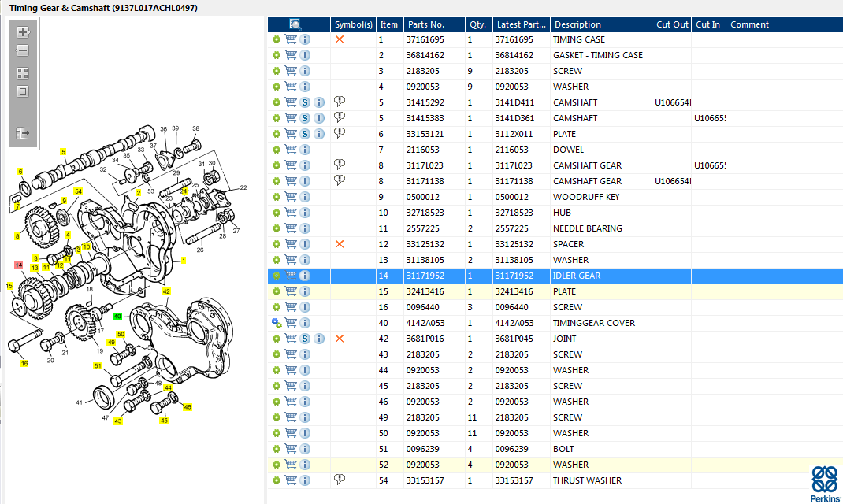Click green callout 40 in diagram

point(117,316)
